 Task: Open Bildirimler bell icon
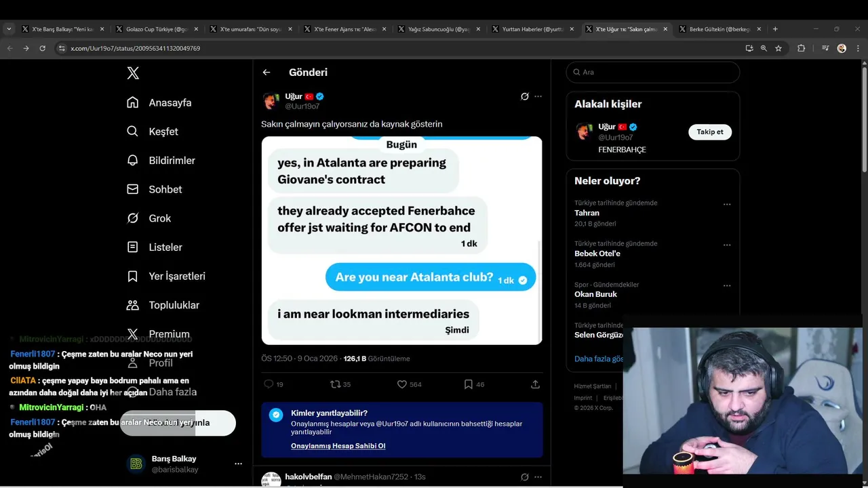click(133, 160)
